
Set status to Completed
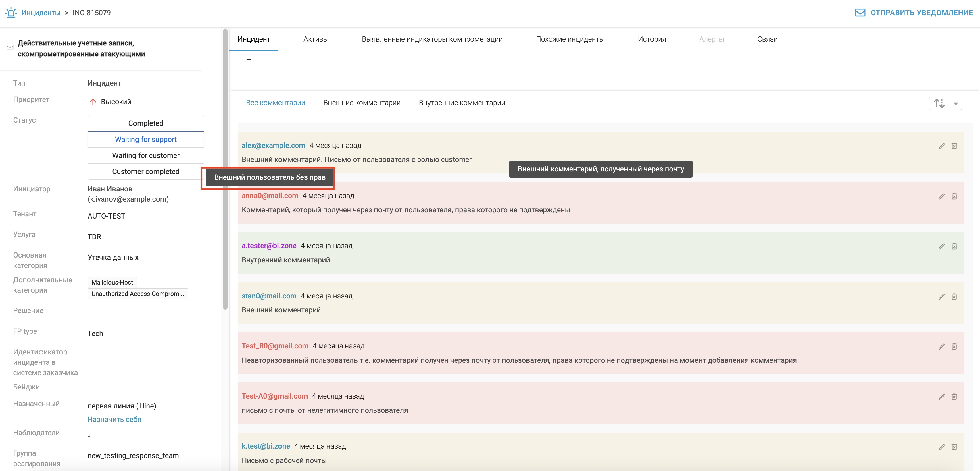[146, 123]
